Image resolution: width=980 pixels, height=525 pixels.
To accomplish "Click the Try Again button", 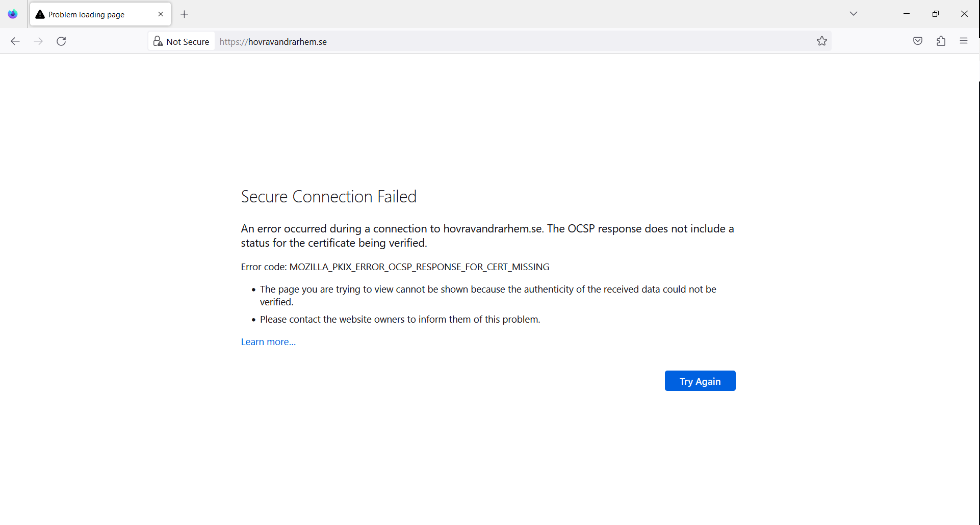I will 700,381.
